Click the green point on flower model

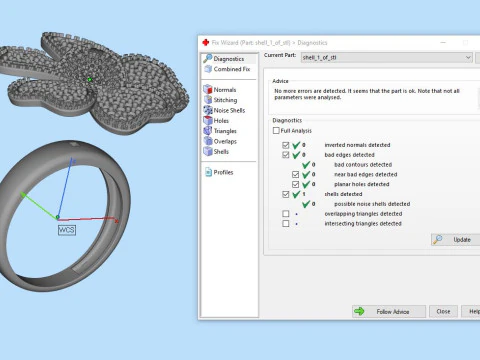click(x=89, y=79)
